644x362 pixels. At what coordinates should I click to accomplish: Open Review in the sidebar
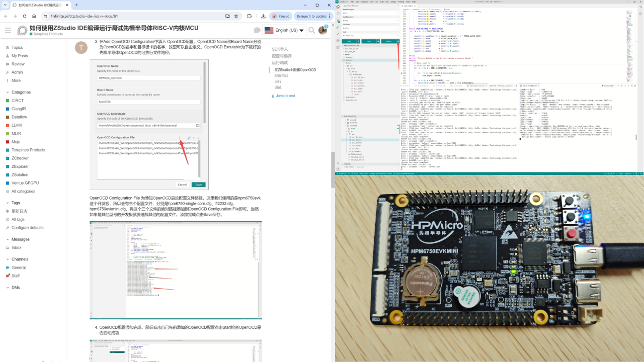pos(18,64)
